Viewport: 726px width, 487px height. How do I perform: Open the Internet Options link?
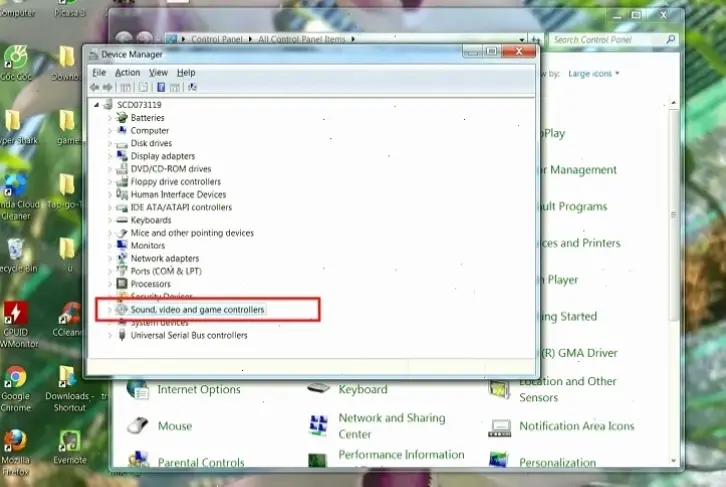(x=198, y=389)
